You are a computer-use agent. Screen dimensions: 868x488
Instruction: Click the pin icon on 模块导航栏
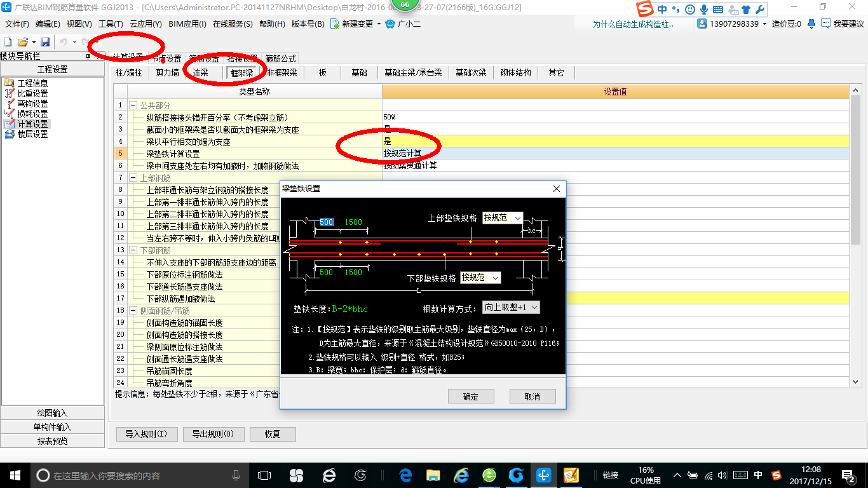(x=88, y=57)
